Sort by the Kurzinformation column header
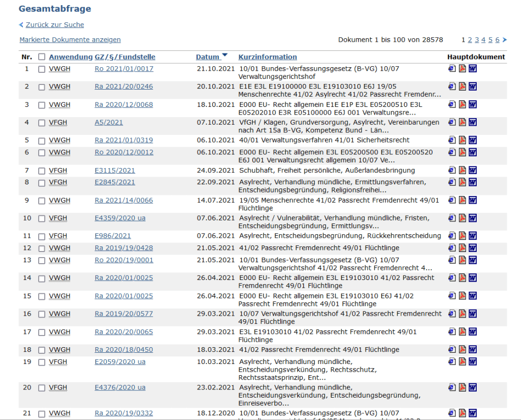The height and width of the screenshot is (420, 521). click(x=268, y=57)
